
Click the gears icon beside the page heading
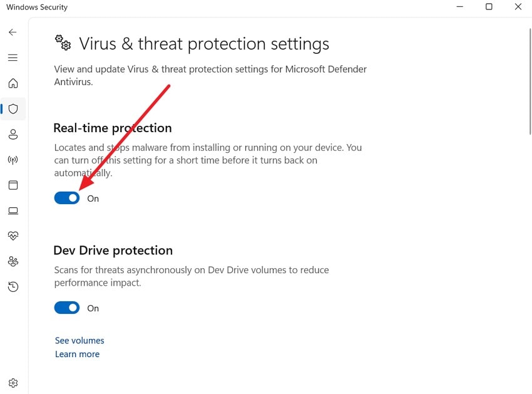63,43
